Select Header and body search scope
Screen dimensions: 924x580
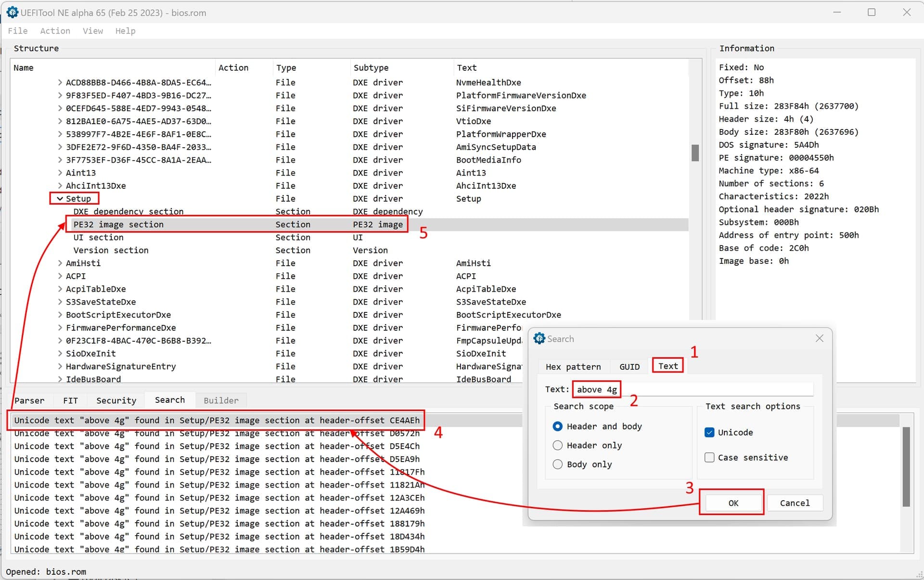(x=597, y=426)
